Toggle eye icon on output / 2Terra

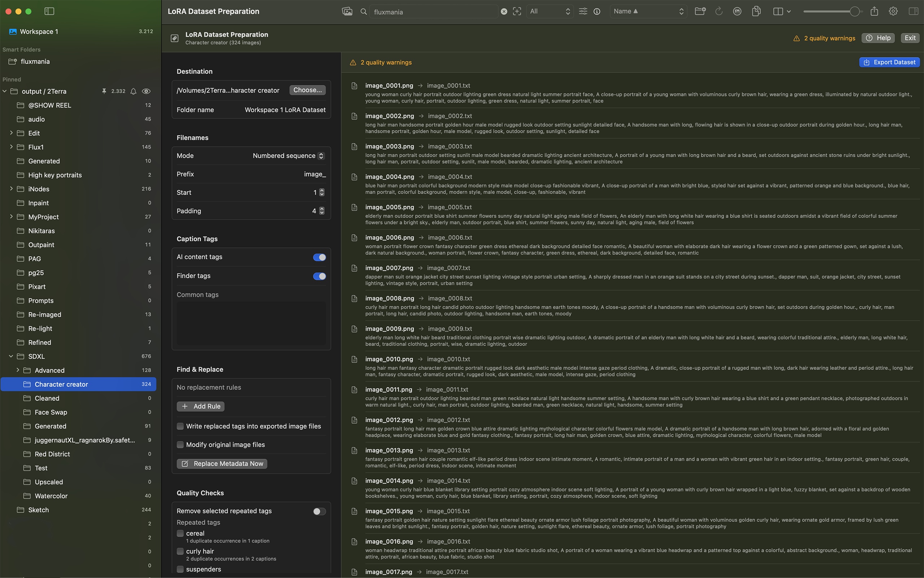[x=146, y=91]
